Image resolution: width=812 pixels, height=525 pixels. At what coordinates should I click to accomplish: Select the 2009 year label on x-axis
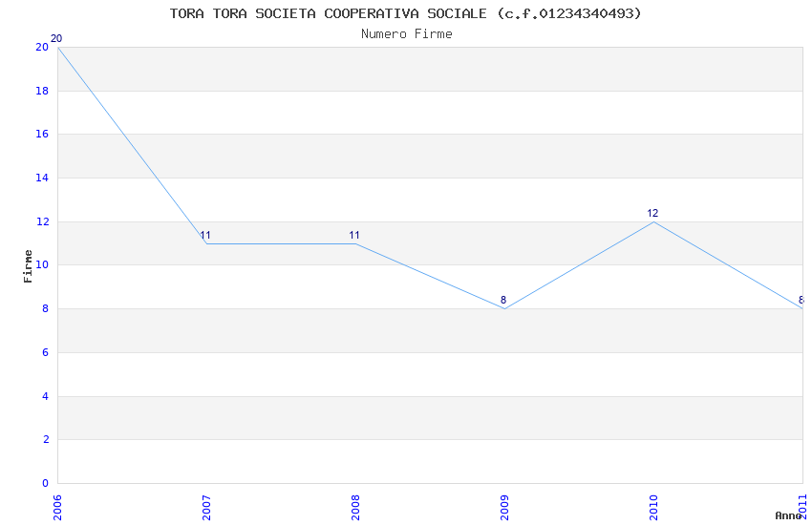[x=504, y=506]
